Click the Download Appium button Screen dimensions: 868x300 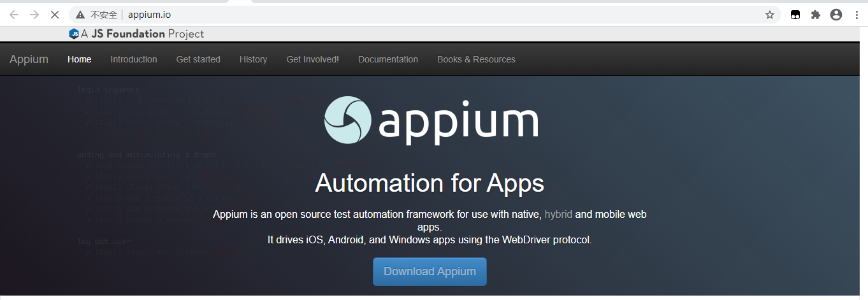tap(430, 271)
